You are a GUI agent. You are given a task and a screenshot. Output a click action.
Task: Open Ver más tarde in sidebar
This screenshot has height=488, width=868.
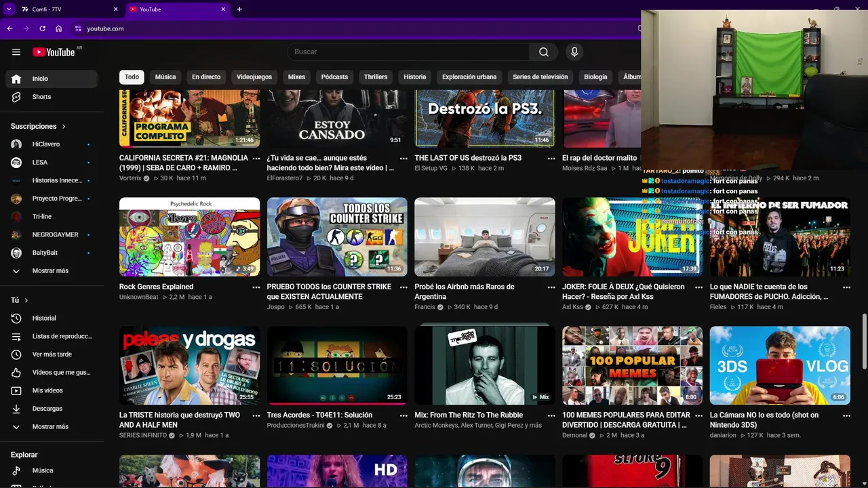click(52, 354)
